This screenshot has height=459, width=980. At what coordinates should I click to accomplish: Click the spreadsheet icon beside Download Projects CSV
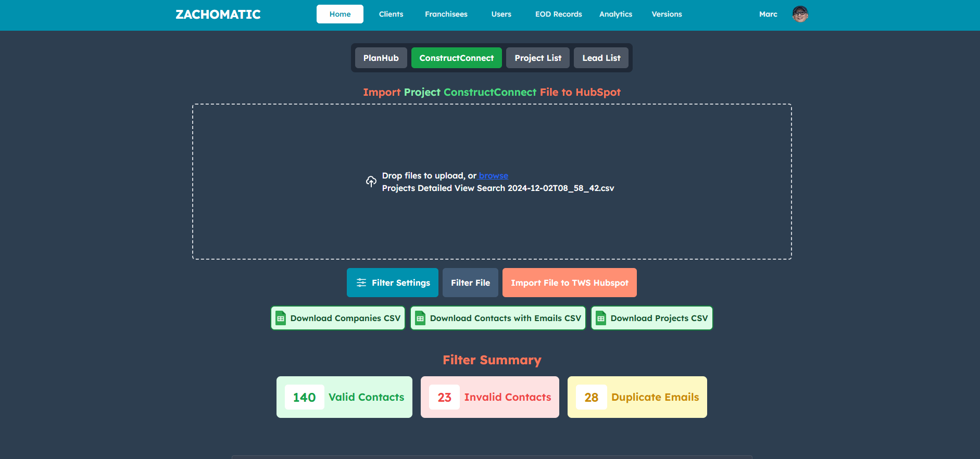[601, 318]
